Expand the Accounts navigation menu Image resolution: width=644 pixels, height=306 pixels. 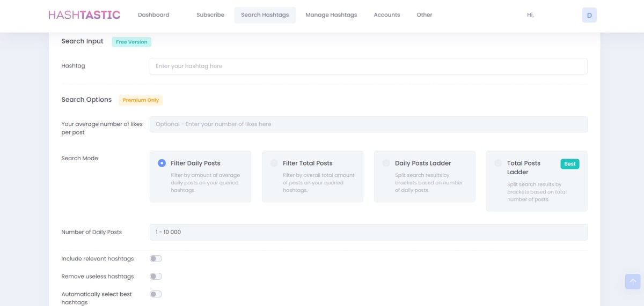pyautogui.click(x=386, y=15)
